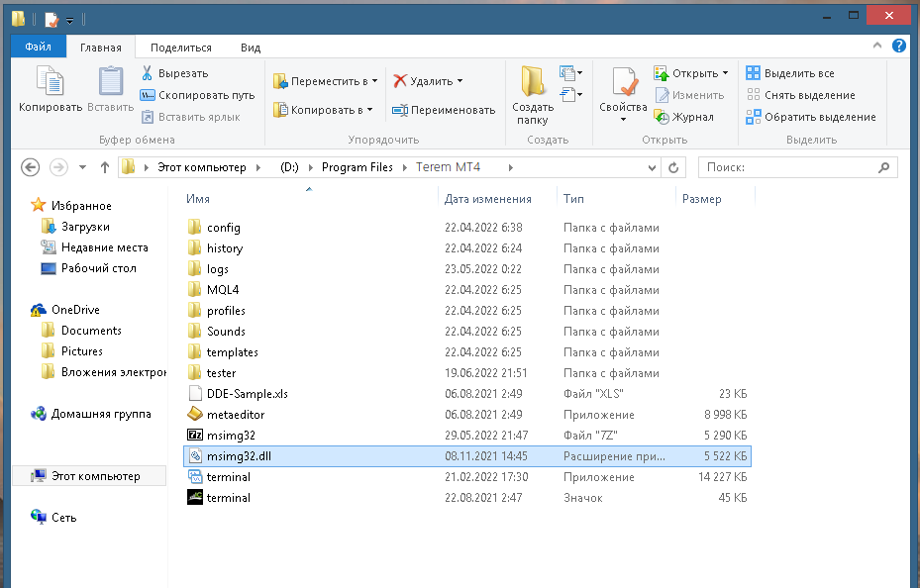The width and height of the screenshot is (920, 588).
Task: Click Properties (Свойства) checkmark icon
Action: point(624,81)
